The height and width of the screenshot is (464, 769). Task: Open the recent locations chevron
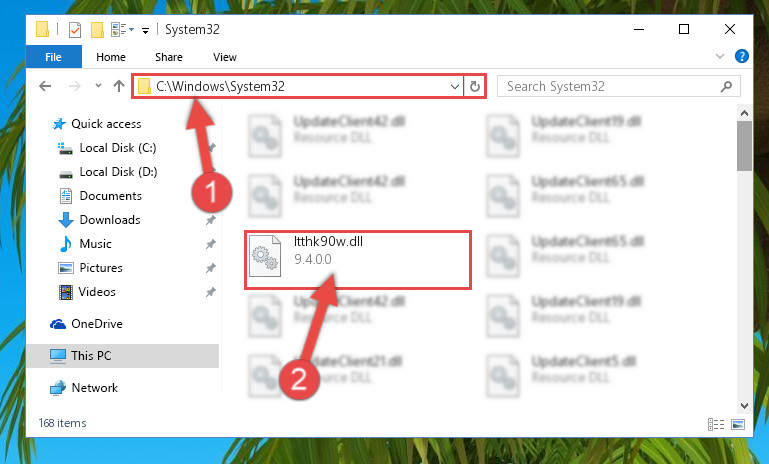pos(99,86)
